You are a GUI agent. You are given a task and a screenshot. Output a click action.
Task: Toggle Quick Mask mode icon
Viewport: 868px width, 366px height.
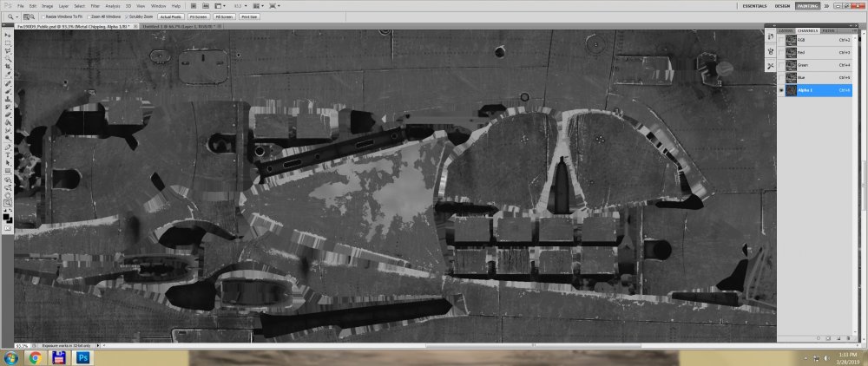(9, 229)
